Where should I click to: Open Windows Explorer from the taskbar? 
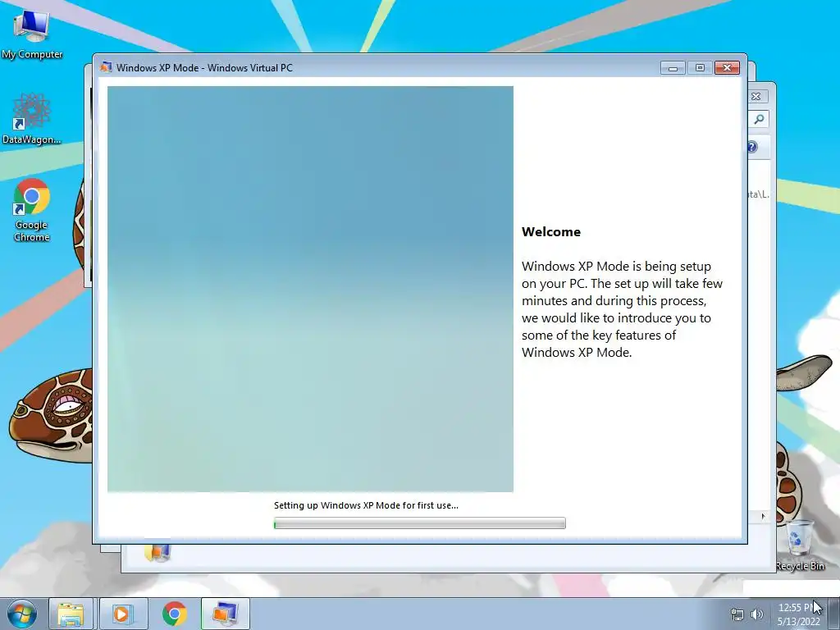click(71, 614)
